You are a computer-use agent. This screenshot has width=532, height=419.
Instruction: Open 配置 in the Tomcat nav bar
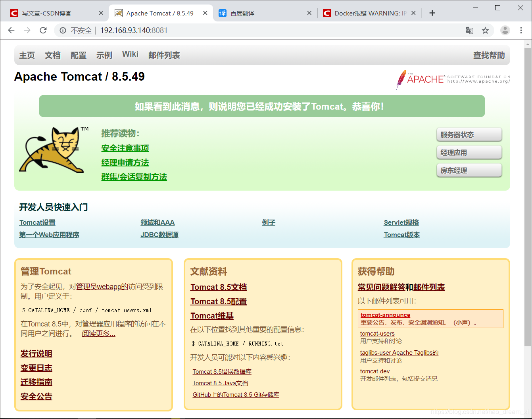(79, 55)
